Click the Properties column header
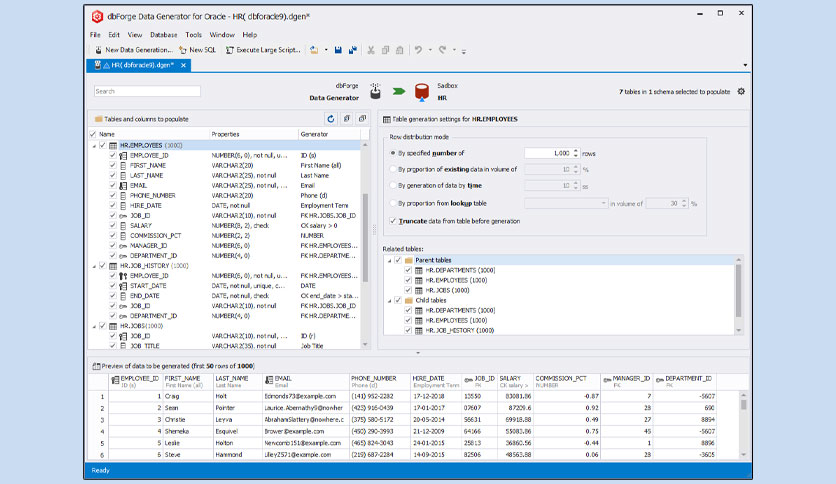The image size is (836, 484). tap(254, 134)
